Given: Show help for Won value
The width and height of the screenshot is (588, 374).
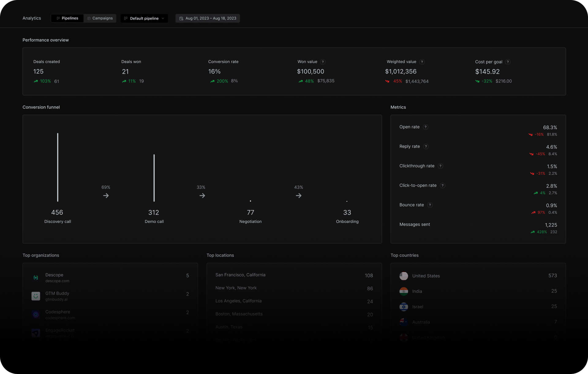Looking at the screenshot, I should point(323,62).
